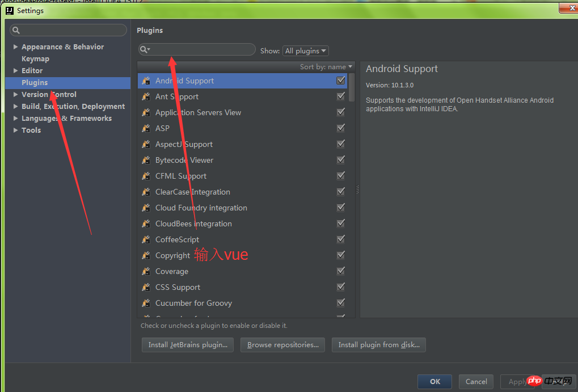Uncheck the CFML Support checkbox

[x=341, y=175]
